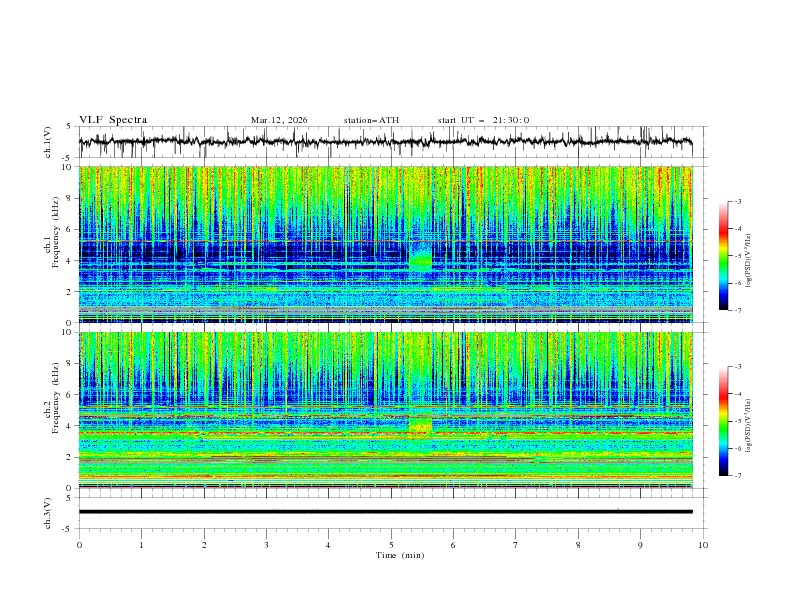
Task: Click time axis tick label '10'
Action: pos(703,545)
